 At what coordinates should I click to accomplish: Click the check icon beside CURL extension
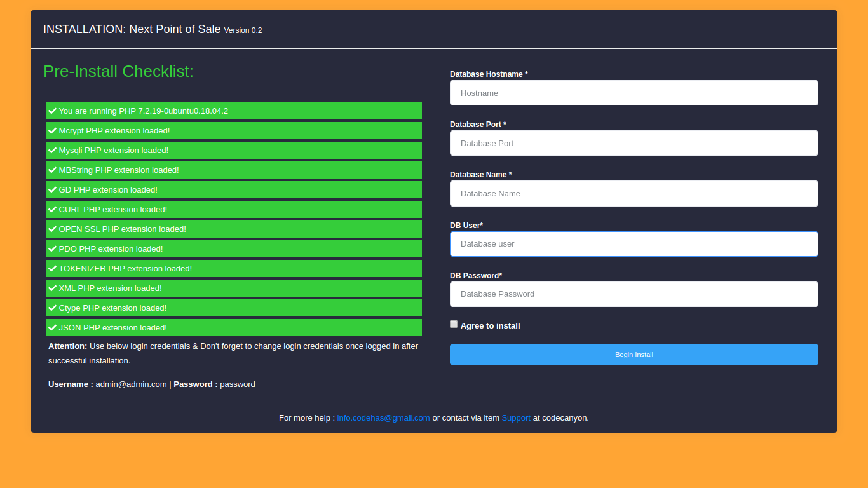pos(52,209)
